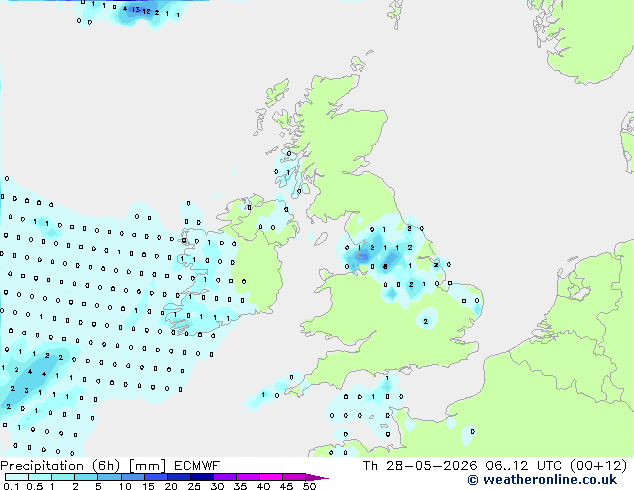Click the '30' legend scale label
The image size is (634, 490).
(217, 486)
